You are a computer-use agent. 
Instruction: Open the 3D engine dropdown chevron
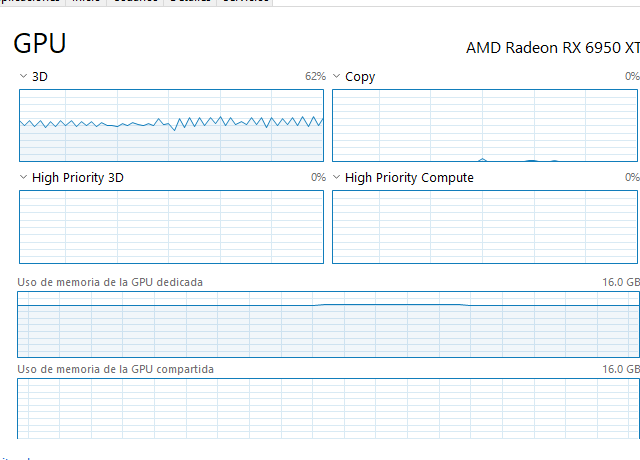[x=24, y=76]
